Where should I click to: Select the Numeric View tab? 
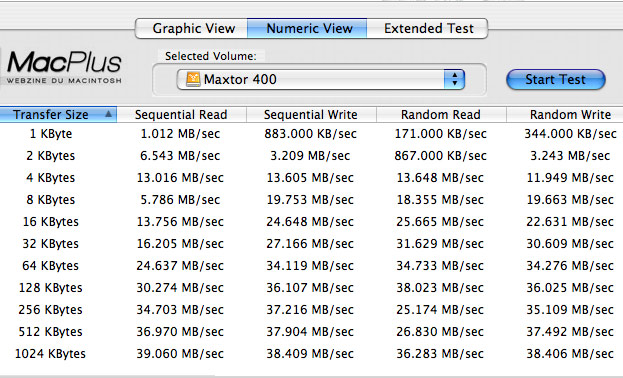[x=307, y=29]
